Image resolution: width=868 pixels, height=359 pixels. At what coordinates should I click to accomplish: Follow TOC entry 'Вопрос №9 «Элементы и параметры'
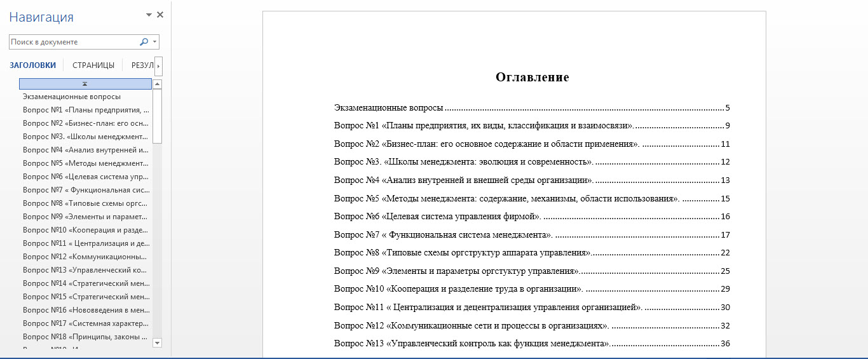coord(532,271)
